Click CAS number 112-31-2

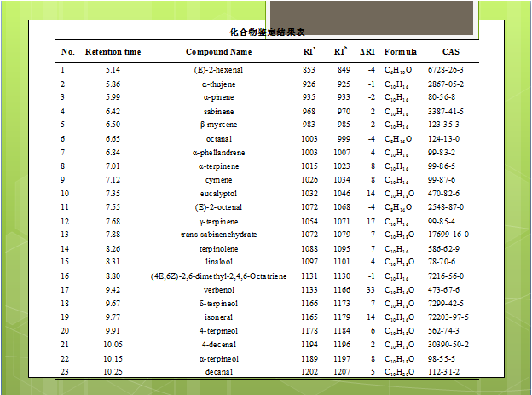[x=445, y=372]
